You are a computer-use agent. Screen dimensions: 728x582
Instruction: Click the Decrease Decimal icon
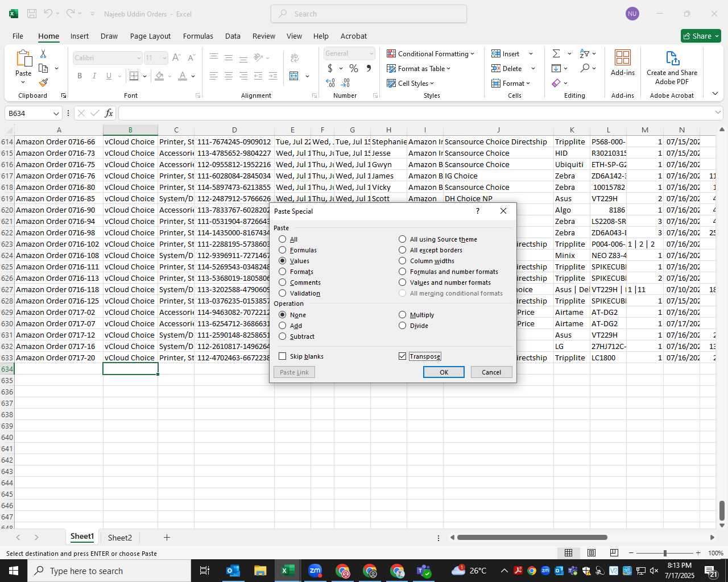tap(345, 83)
